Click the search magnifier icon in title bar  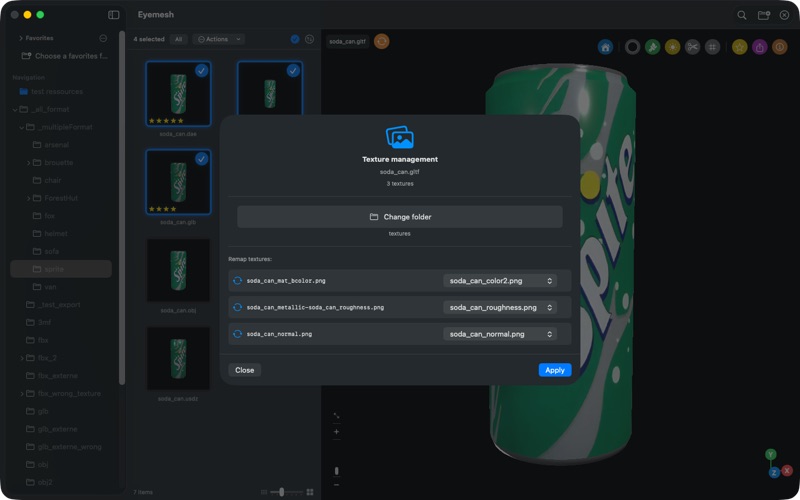(x=742, y=15)
